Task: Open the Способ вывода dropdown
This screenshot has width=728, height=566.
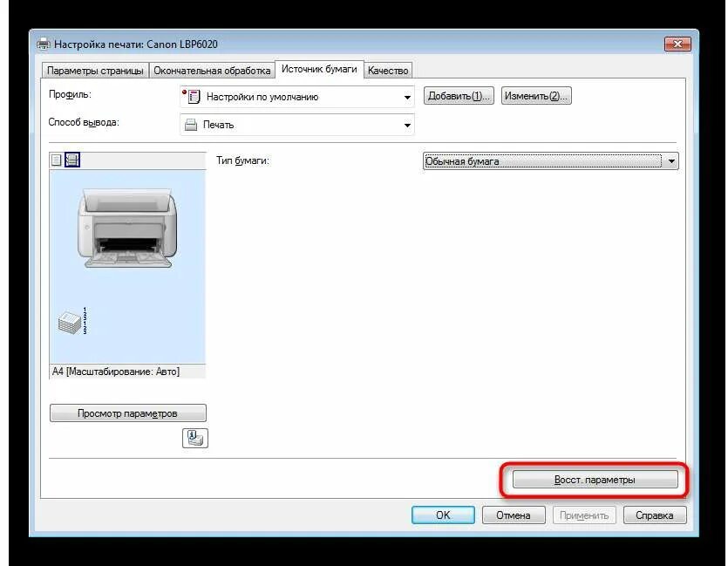Action: click(297, 125)
